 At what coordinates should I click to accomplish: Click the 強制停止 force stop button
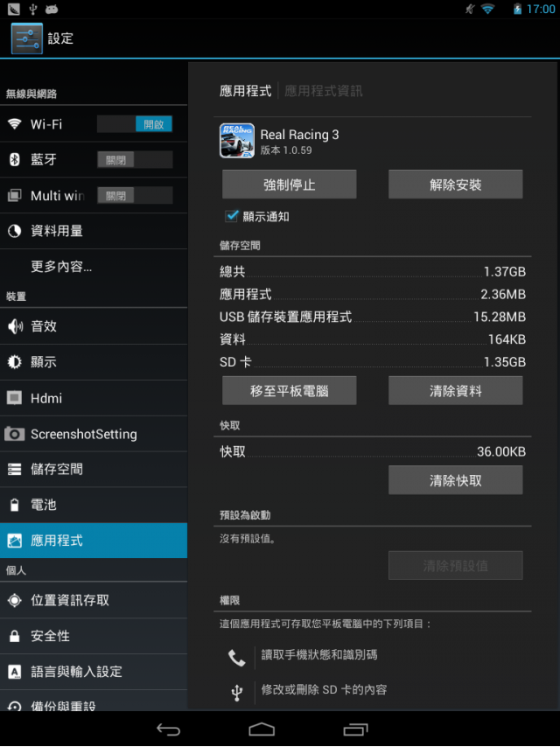290,185
